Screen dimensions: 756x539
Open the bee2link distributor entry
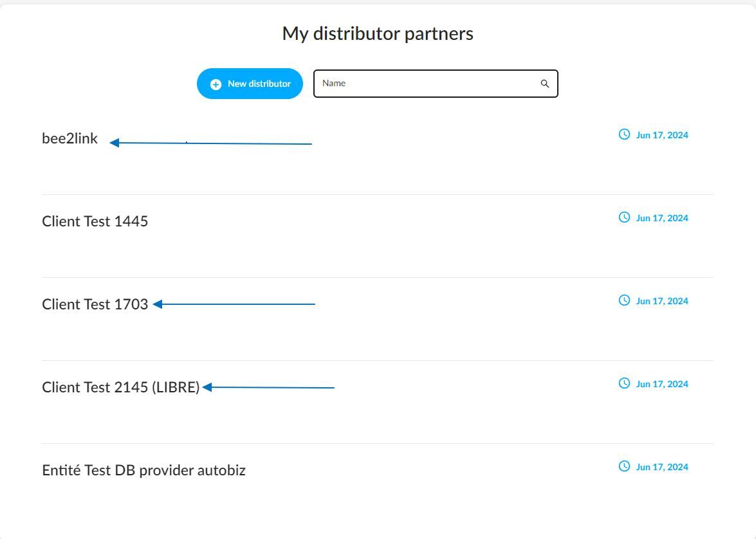coord(70,138)
